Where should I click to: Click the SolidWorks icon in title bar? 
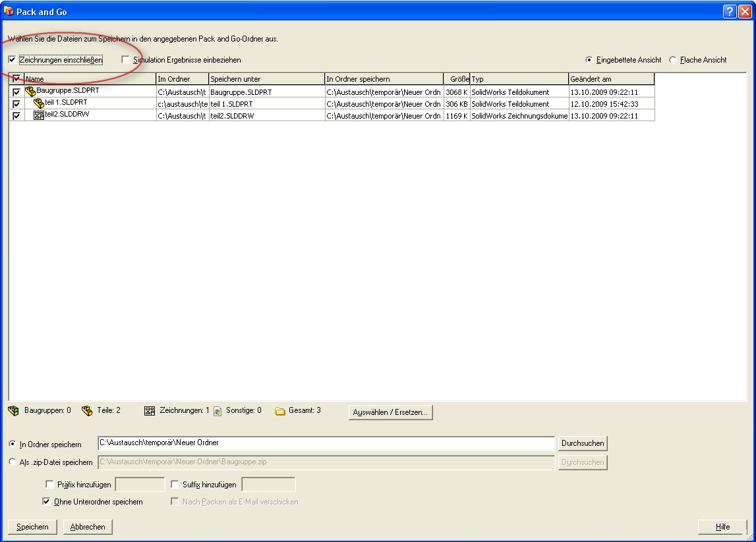[x=9, y=11]
